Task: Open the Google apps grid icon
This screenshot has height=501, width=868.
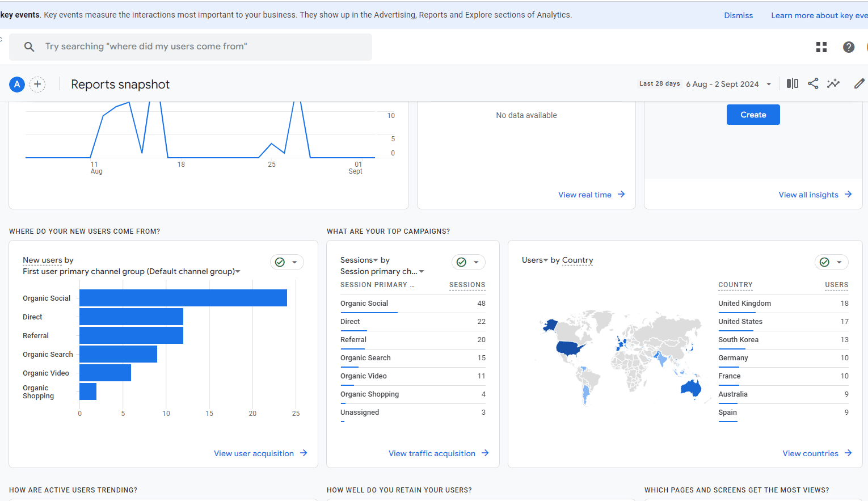Action: pos(821,47)
